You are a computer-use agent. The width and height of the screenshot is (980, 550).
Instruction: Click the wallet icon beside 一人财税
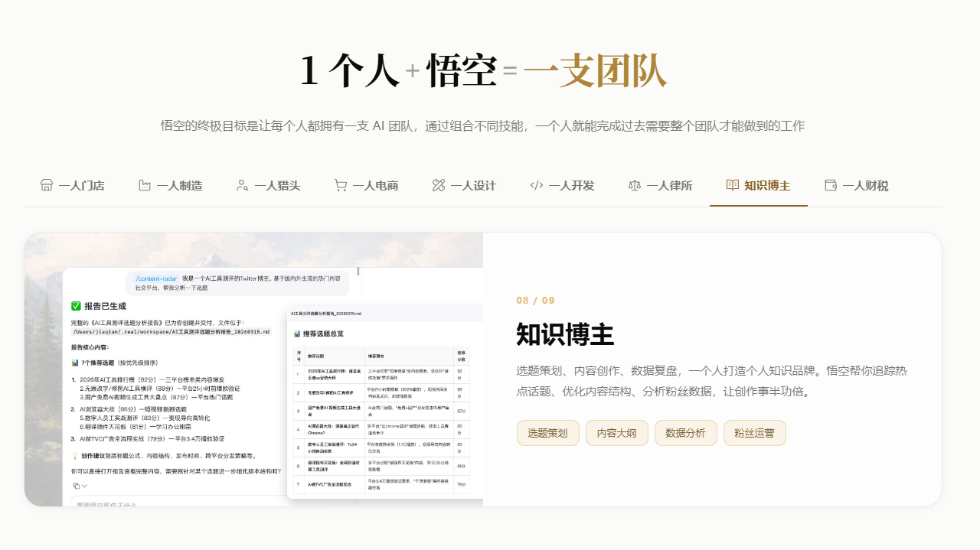click(831, 185)
